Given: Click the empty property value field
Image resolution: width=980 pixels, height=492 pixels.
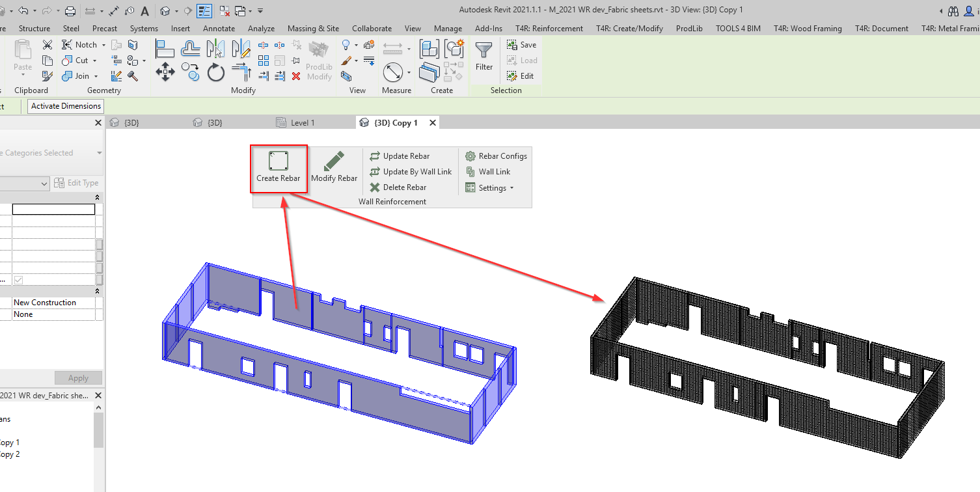Looking at the screenshot, I should pos(54,210).
